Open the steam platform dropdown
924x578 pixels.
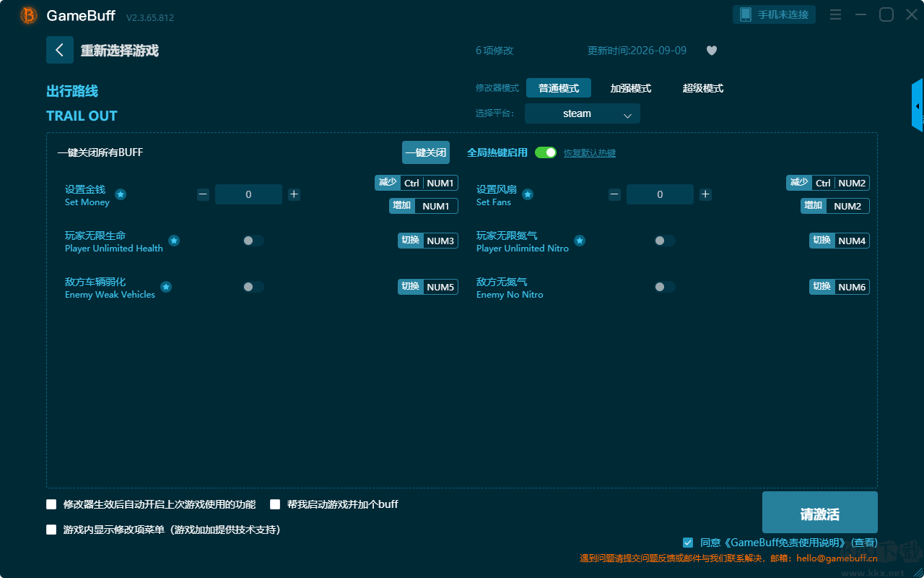coord(583,113)
